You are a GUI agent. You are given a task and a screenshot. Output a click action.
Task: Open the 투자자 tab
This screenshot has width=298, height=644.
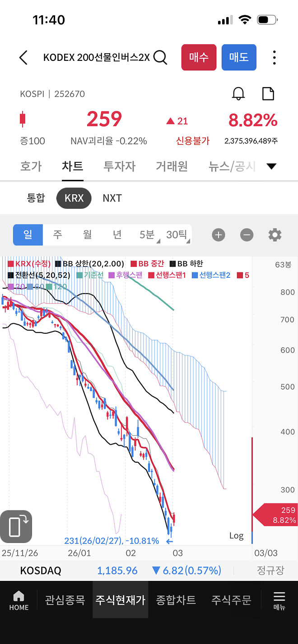click(x=120, y=166)
